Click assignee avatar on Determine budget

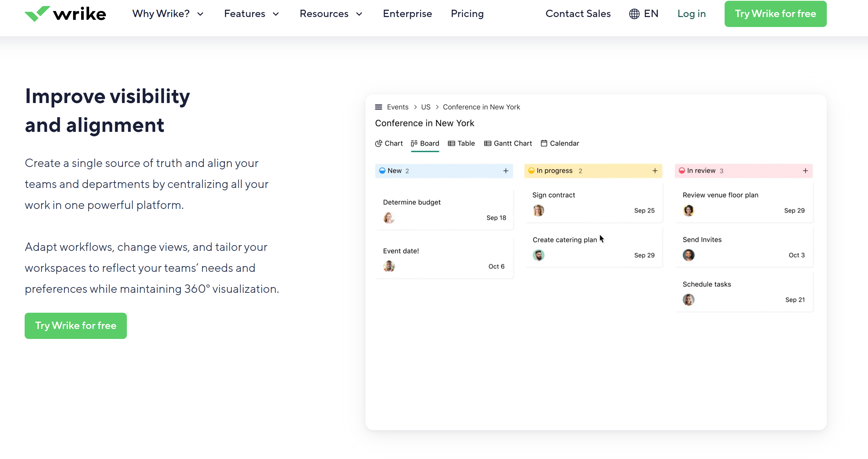[x=389, y=218]
